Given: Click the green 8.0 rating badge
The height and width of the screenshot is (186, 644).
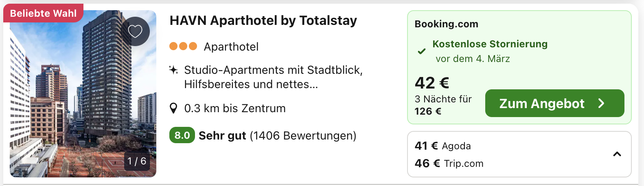Looking at the screenshot, I should point(182,135).
